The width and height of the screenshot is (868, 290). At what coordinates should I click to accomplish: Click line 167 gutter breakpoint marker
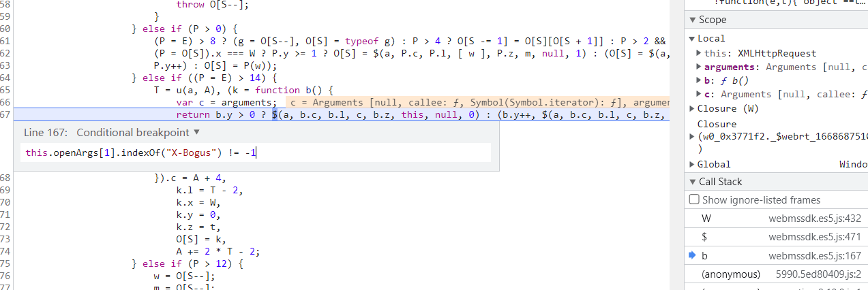click(x=6, y=115)
